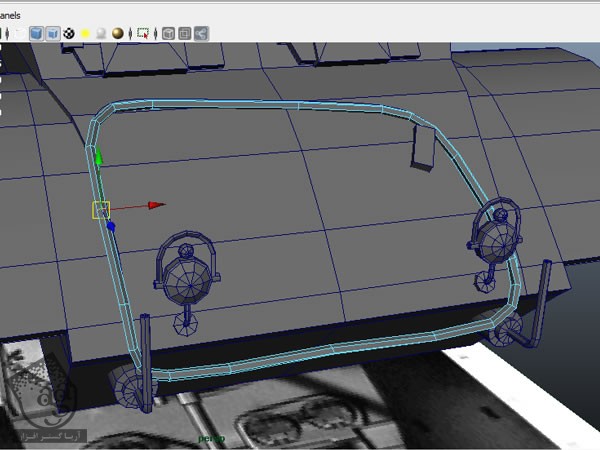
Task: Click the brown sphere high quality render icon
Action: 118,33
